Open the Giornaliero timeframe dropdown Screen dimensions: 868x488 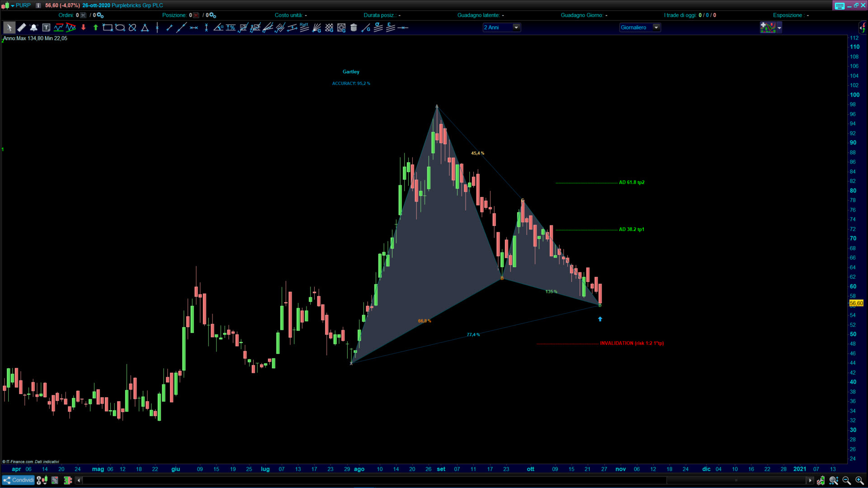(656, 28)
